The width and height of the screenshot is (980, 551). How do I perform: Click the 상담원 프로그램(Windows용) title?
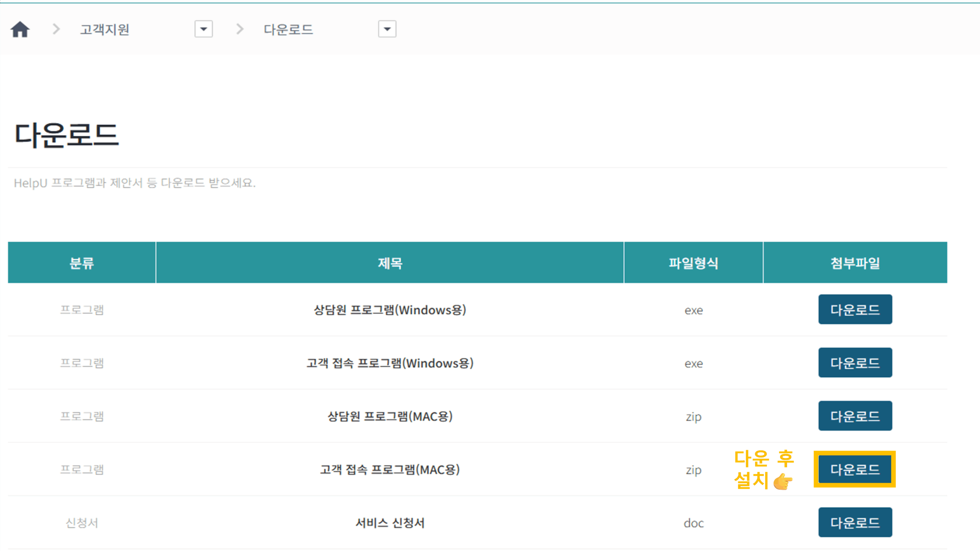click(x=390, y=310)
